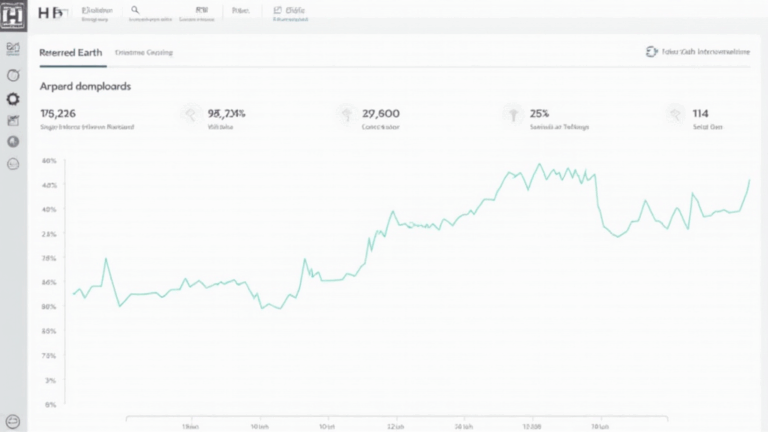The width and height of the screenshot is (768, 432).
Task: Click the faint icon beside 98,734%
Action: coord(191,115)
